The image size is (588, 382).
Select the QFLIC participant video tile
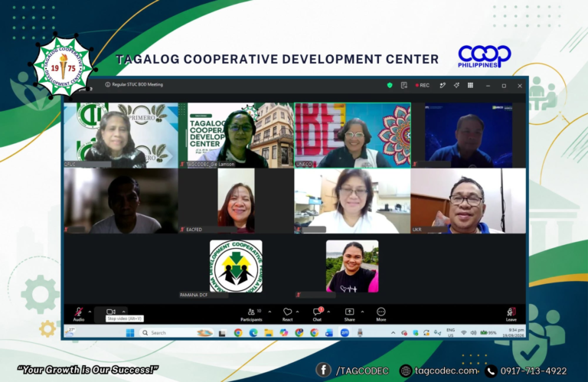tap(121, 135)
